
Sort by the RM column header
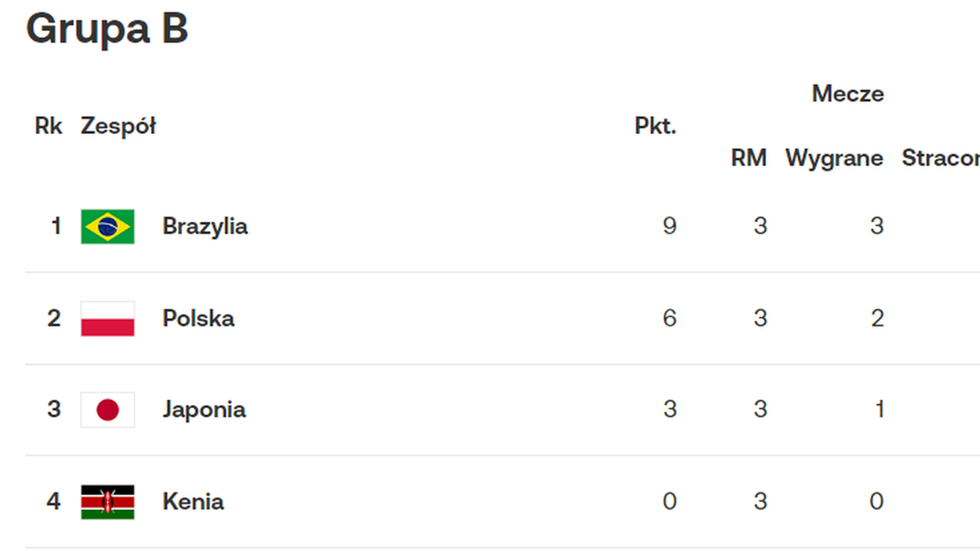(749, 158)
